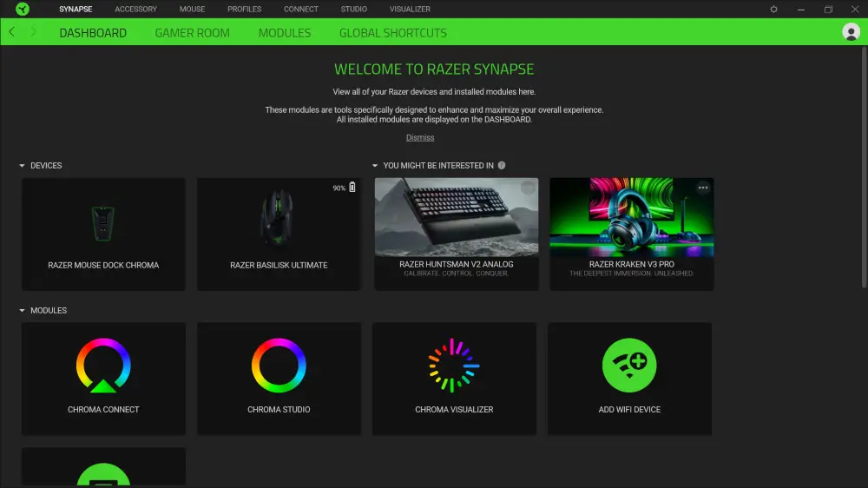Maximize the Synapse window
The width and height of the screenshot is (868, 488).
tap(828, 10)
